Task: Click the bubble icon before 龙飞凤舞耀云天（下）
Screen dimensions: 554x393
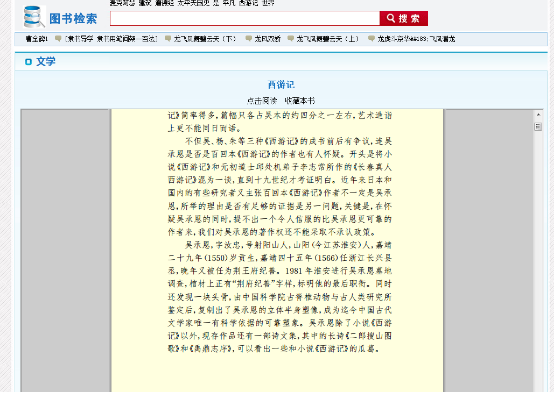Action: coord(168,39)
